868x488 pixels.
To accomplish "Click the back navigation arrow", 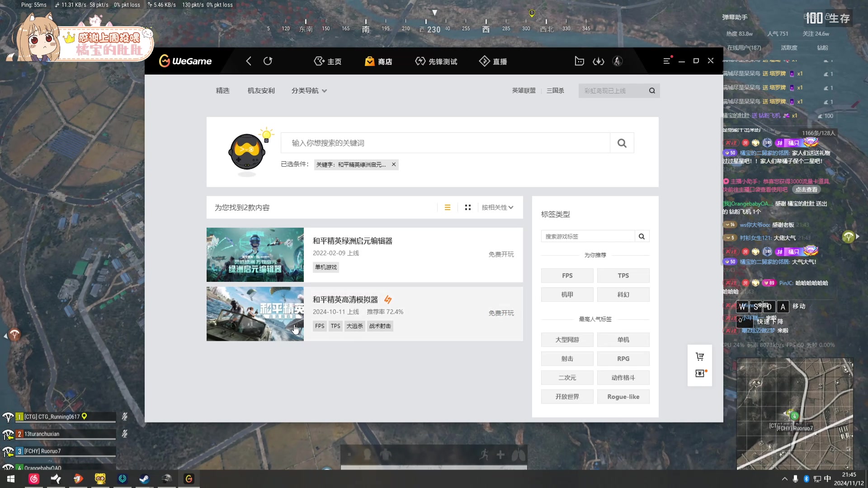I will [x=248, y=61].
